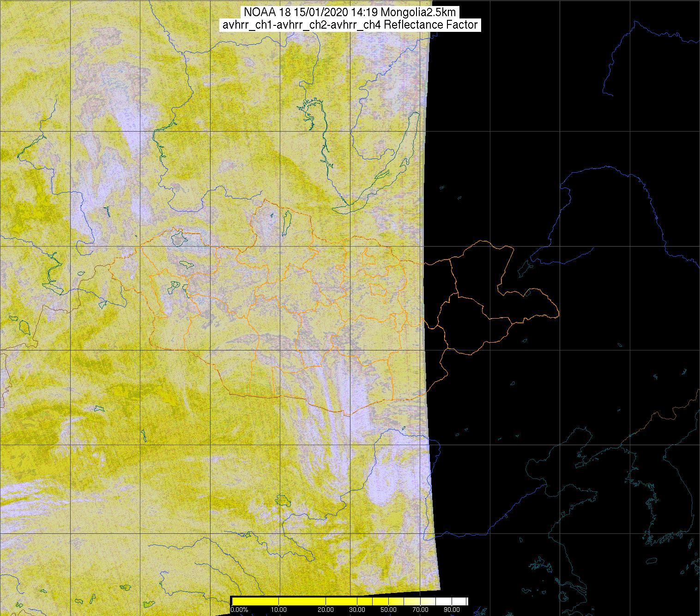Click the '70.00' color bar label
The height and width of the screenshot is (616, 700).
pos(420,610)
